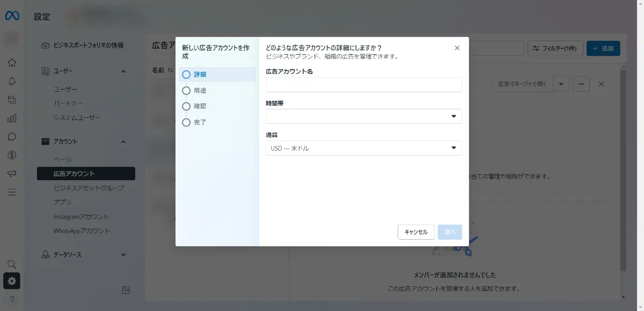
Task: Click the Meta logo icon
Action: tap(12, 16)
